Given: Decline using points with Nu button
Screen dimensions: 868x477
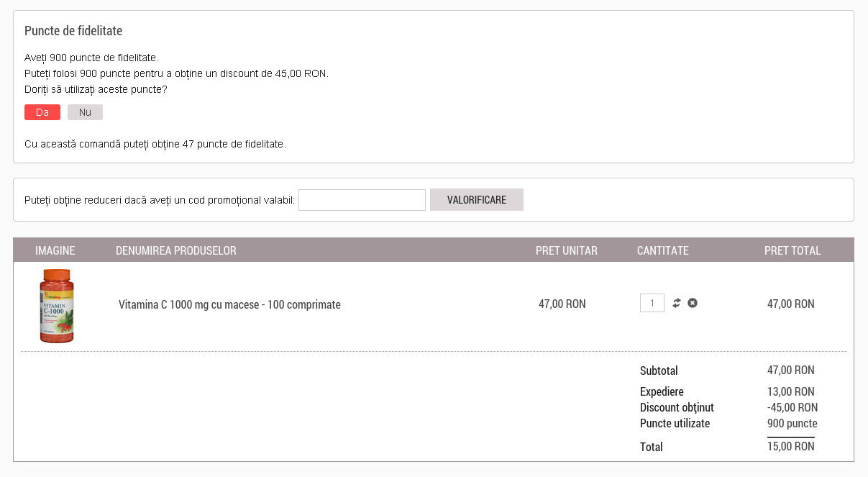Looking at the screenshot, I should 85,112.
